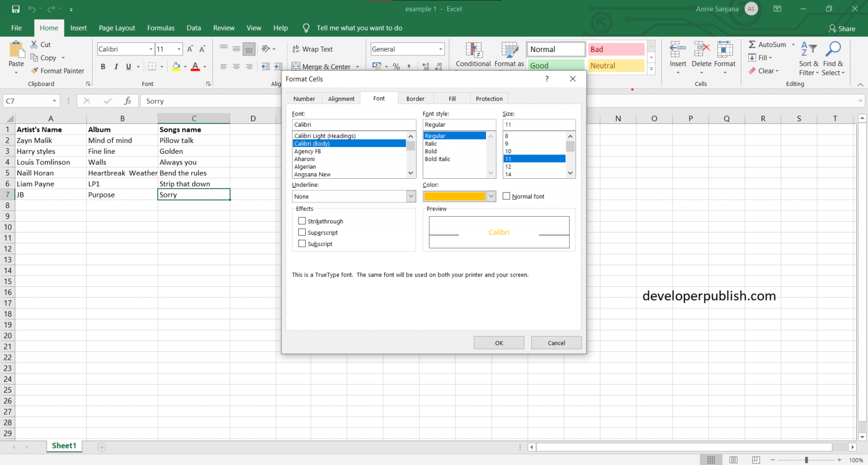Enable Normal font

coord(506,196)
